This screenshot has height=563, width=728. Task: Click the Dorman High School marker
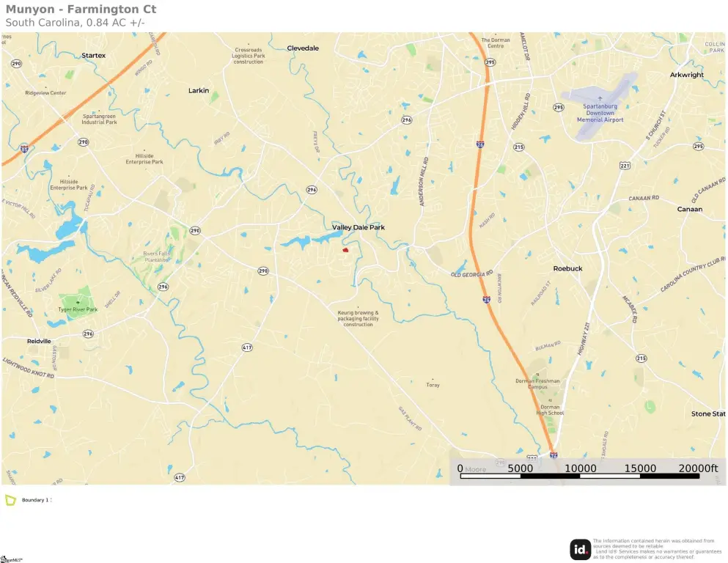(x=550, y=400)
